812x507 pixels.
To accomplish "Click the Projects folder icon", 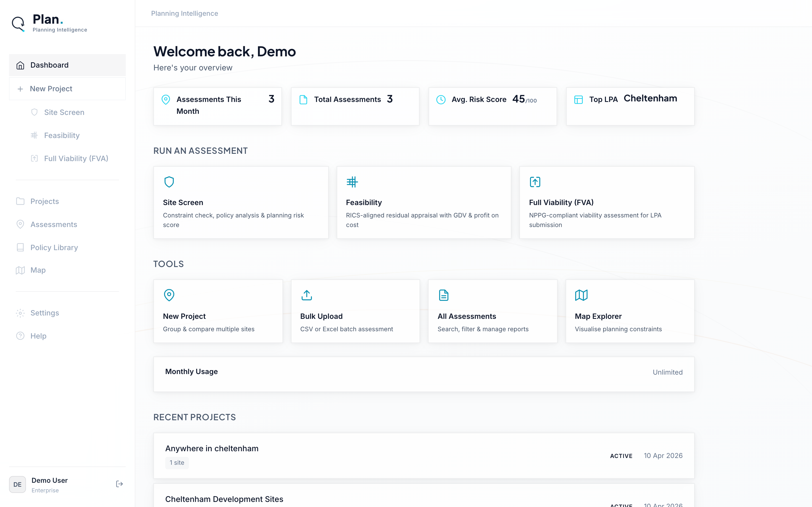I will pos(20,201).
